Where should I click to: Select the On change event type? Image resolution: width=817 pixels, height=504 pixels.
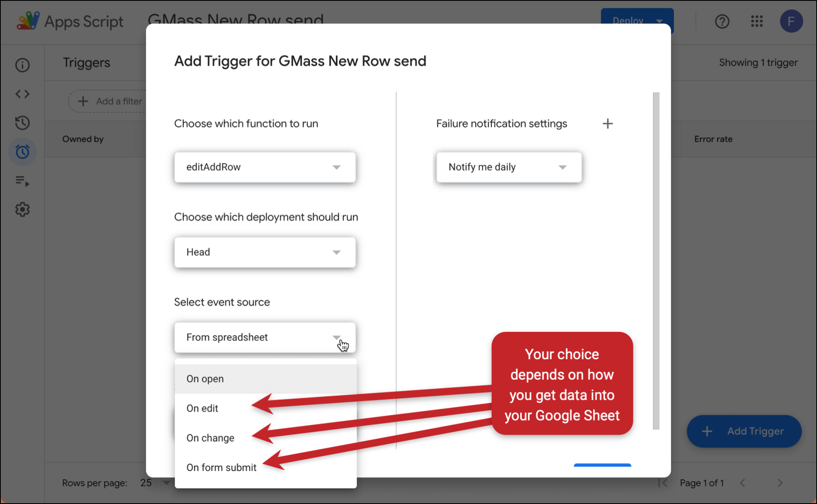point(266,438)
